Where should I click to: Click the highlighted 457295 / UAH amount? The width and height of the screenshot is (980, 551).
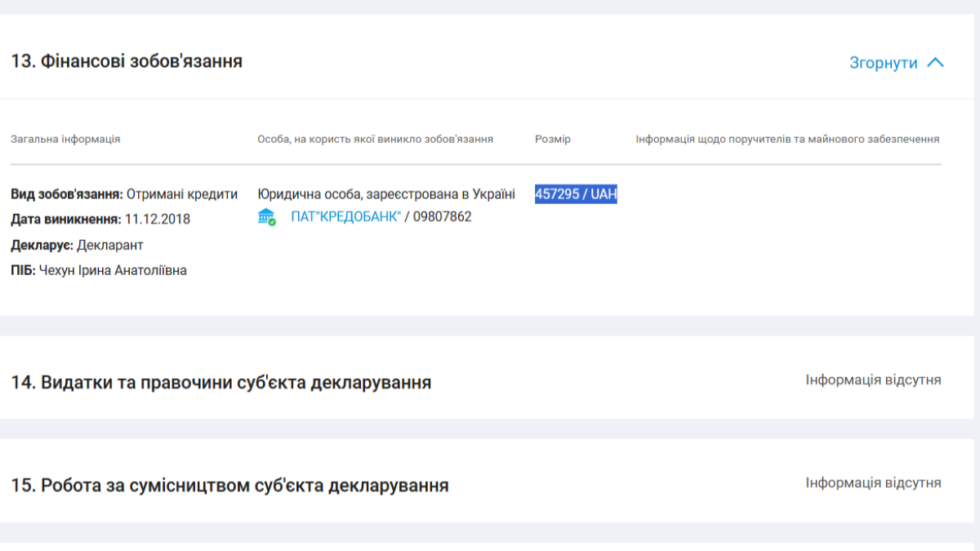(x=576, y=194)
